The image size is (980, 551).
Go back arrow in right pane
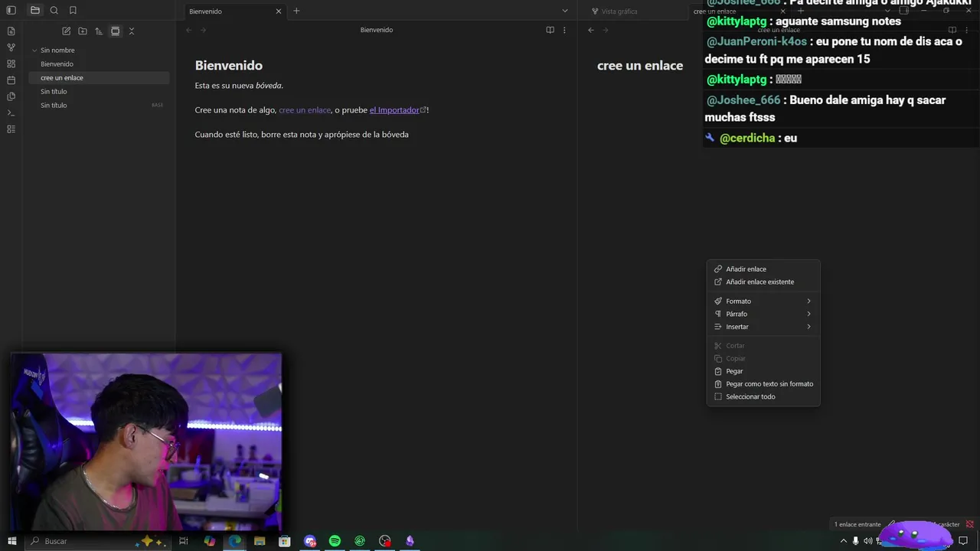(x=590, y=30)
